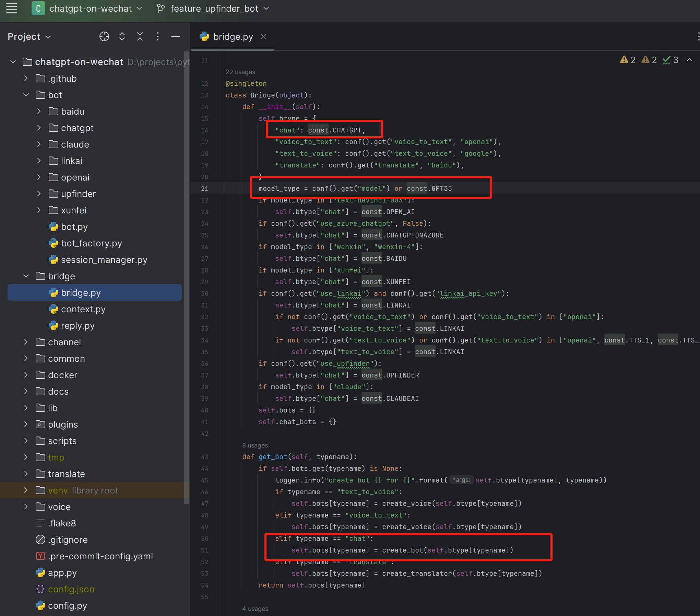Click Select Opened File crosshair icon
Image resolution: width=700 pixels, height=616 pixels.
click(x=104, y=36)
